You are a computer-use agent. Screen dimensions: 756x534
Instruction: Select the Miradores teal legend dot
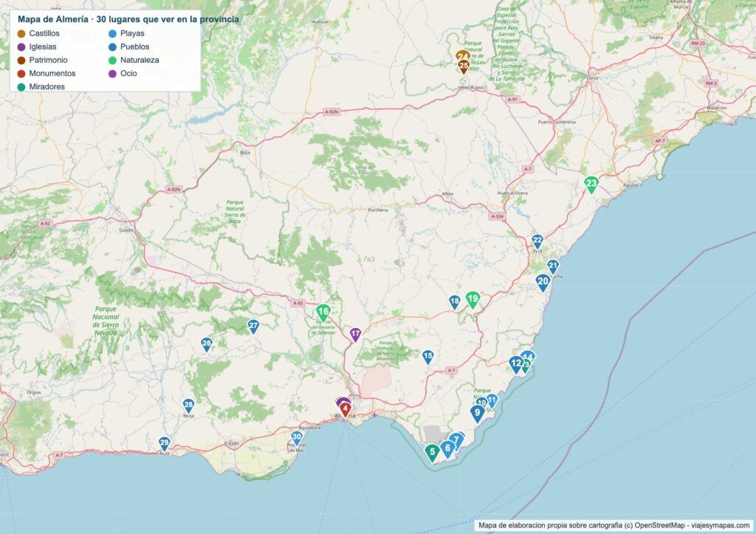21,87
